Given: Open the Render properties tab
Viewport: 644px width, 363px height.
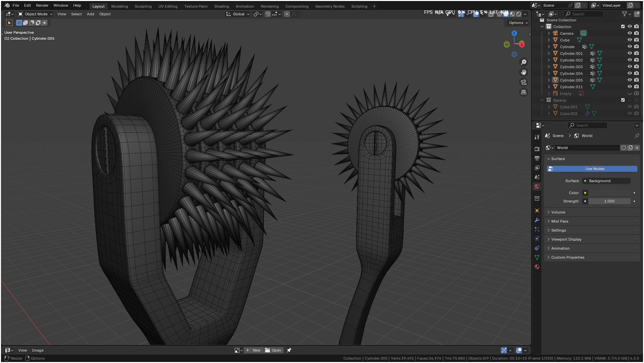Looking at the screenshot, I should tap(537, 149).
